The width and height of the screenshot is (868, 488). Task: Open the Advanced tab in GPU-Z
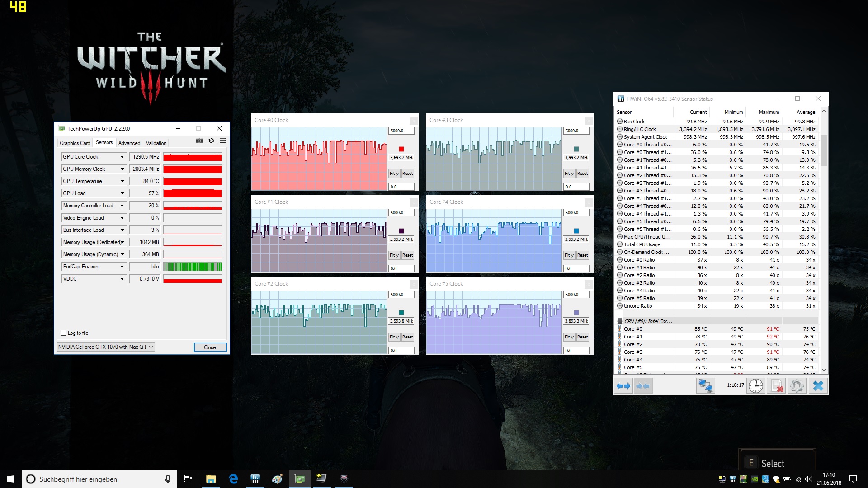click(x=129, y=143)
